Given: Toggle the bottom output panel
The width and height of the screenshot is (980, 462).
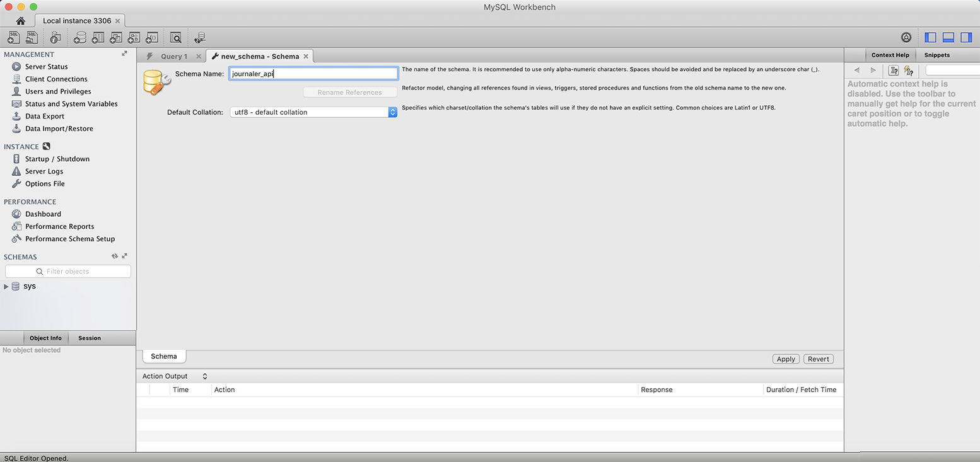Looking at the screenshot, I should 948,38.
